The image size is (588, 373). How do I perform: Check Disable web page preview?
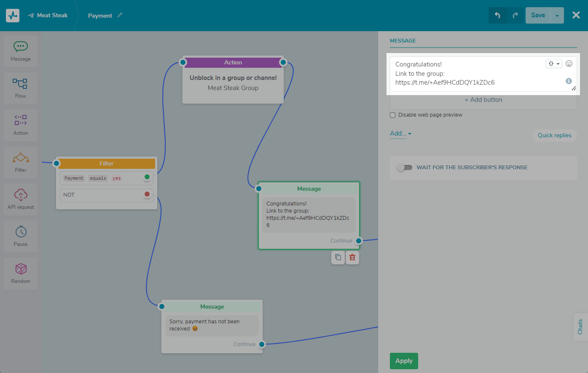coord(393,115)
